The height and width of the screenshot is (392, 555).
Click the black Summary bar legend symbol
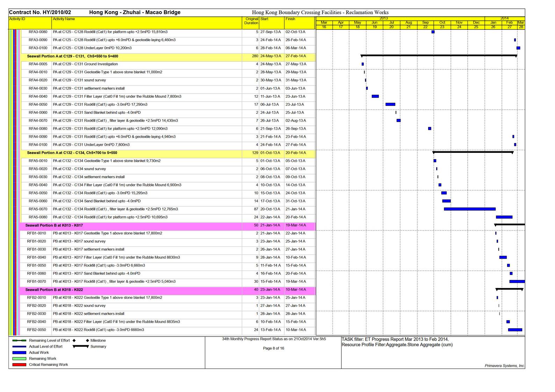point(81,347)
